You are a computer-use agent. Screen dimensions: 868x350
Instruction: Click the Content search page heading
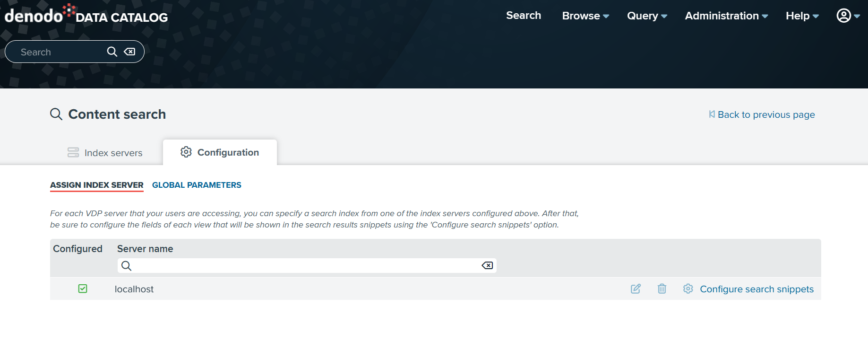pos(117,114)
